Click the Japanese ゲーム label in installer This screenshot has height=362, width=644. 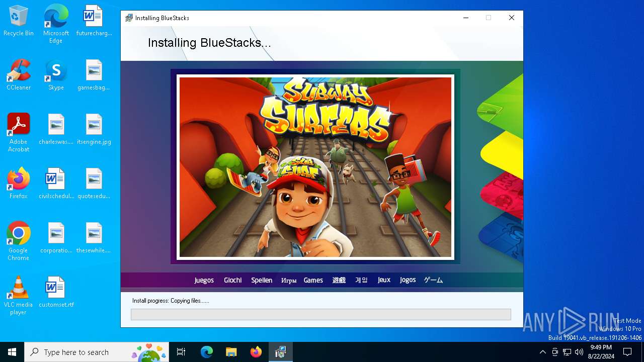[433, 280]
